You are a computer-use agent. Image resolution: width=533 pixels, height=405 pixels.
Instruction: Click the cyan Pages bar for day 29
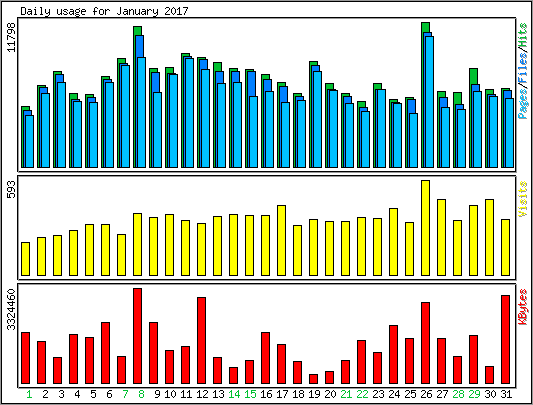pos(477,129)
